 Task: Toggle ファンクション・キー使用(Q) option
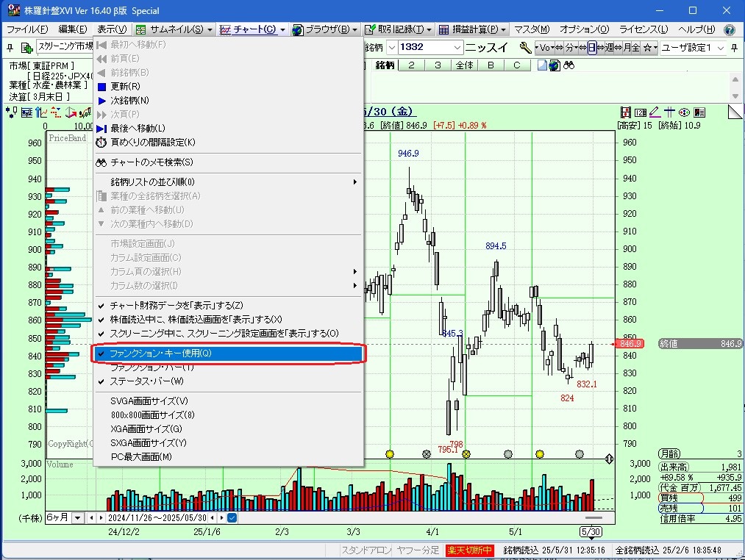point(228,353)
